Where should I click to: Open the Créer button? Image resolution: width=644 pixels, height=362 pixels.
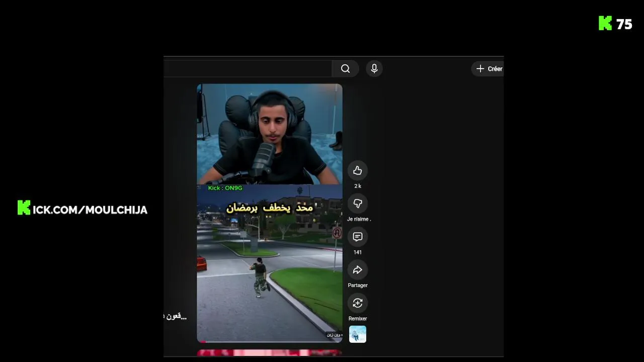coord(488,69)
